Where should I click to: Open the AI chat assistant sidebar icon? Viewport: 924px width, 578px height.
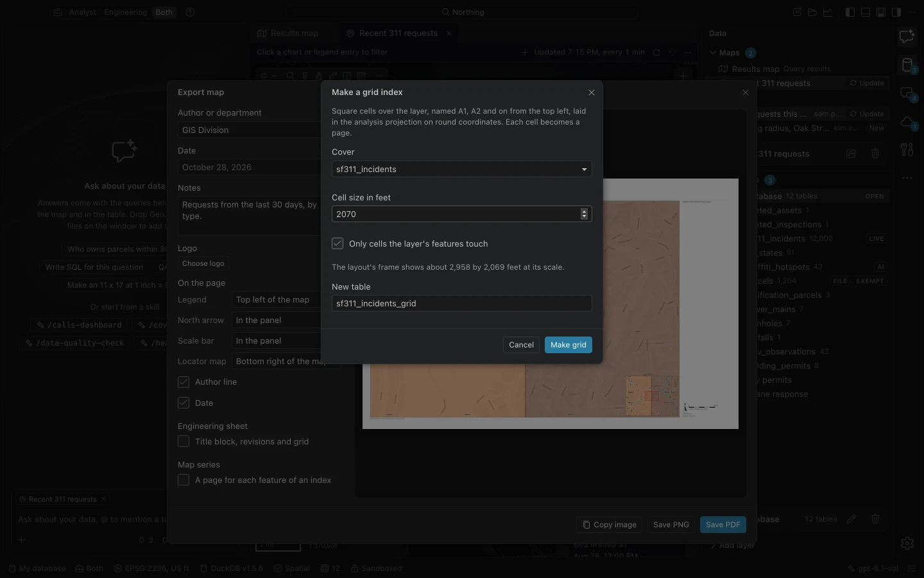[907, 37]
